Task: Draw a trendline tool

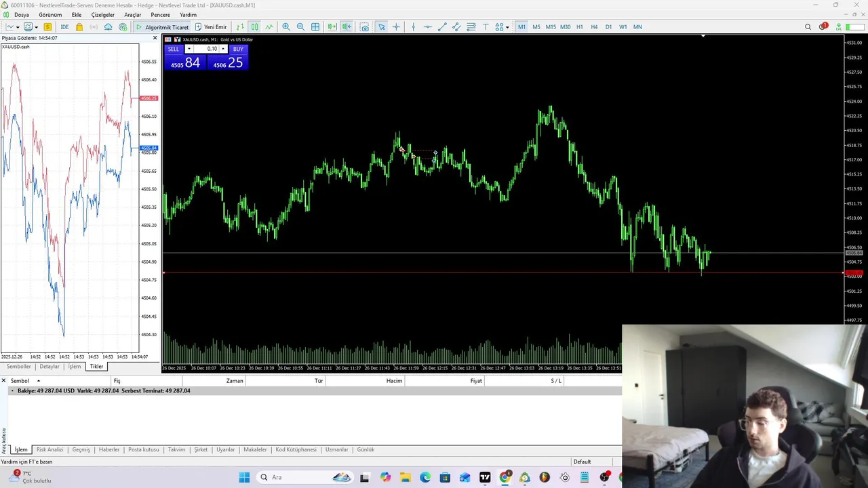Action: (x=442, y=27)
